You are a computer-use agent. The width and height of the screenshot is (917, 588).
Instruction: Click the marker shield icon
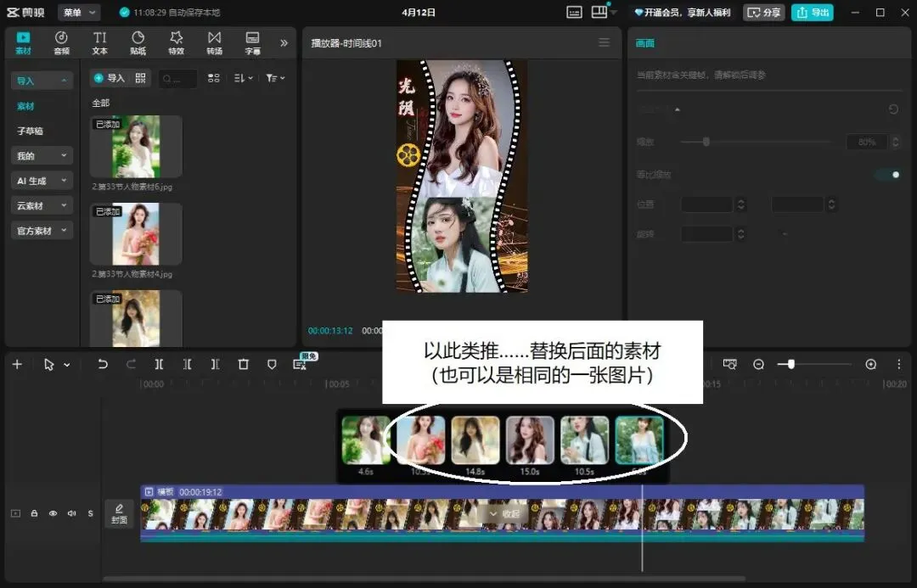click(272, 364)
